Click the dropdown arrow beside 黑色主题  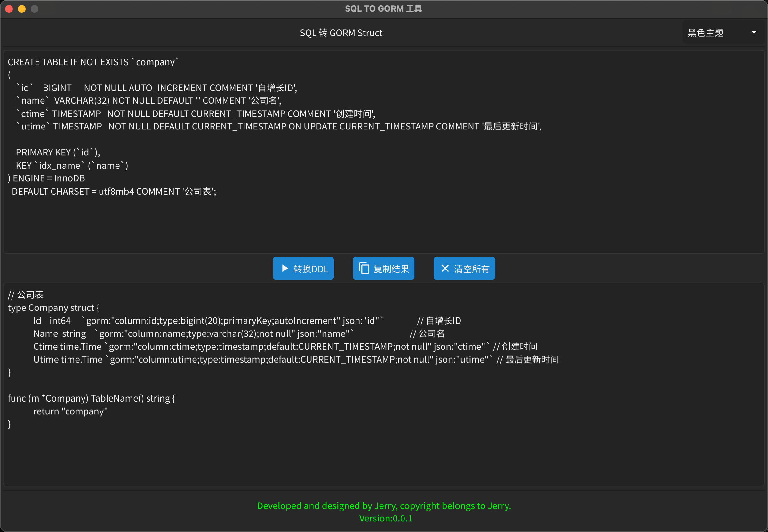click(754, 32)
